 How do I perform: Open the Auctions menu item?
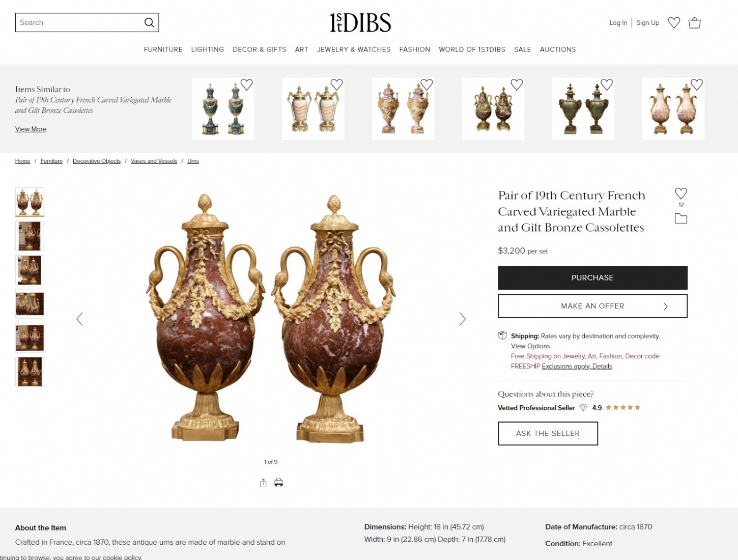tap(558, 49)
